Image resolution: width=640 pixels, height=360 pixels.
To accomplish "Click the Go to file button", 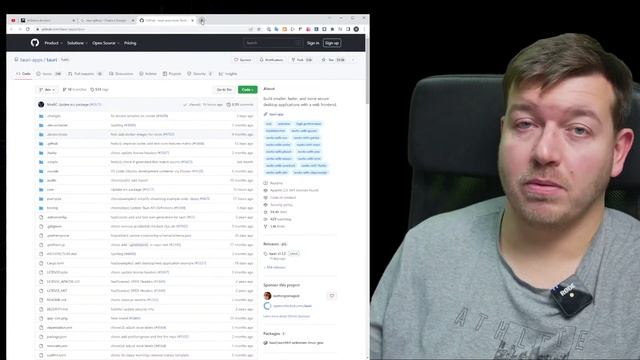I will click(224, 89).
